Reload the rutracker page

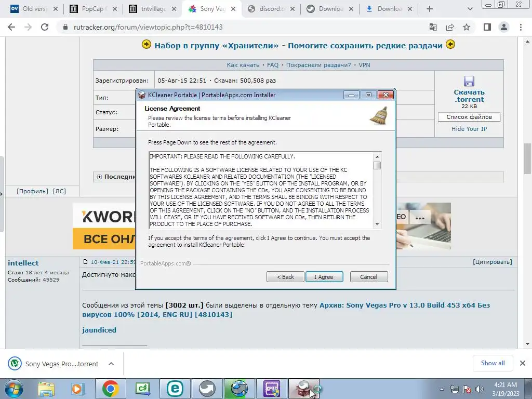[x=45, y=27]
